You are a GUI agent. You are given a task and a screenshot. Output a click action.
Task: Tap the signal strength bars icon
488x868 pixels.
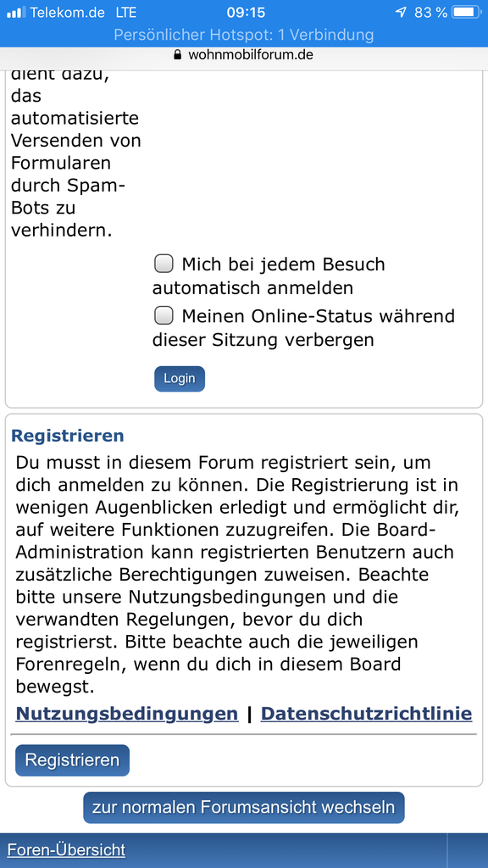coord(16,12)
